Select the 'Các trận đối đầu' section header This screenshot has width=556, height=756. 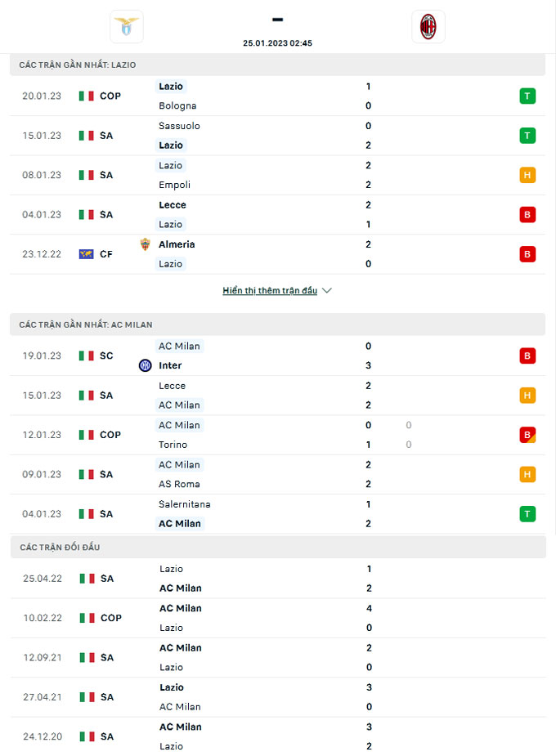pos(60,547)
